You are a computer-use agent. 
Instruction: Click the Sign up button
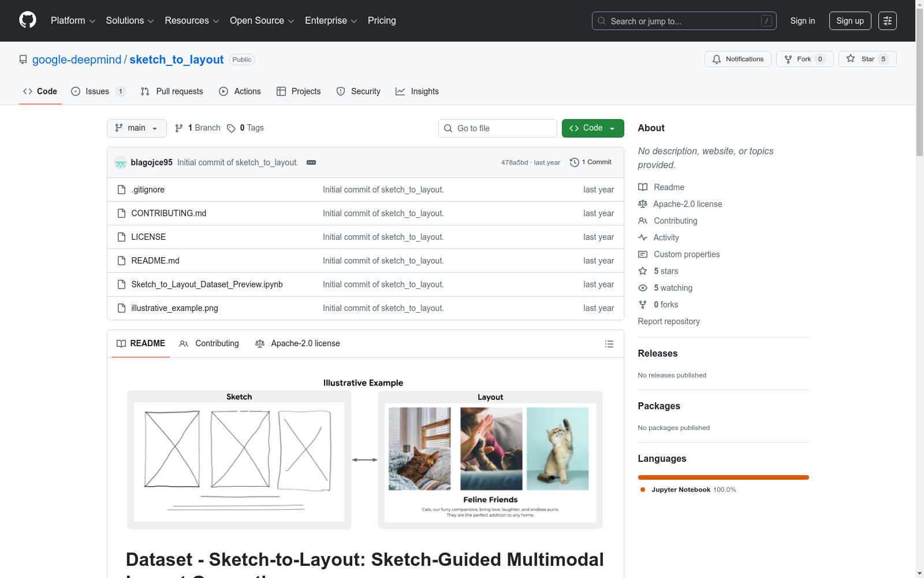[x=850, y=21]
